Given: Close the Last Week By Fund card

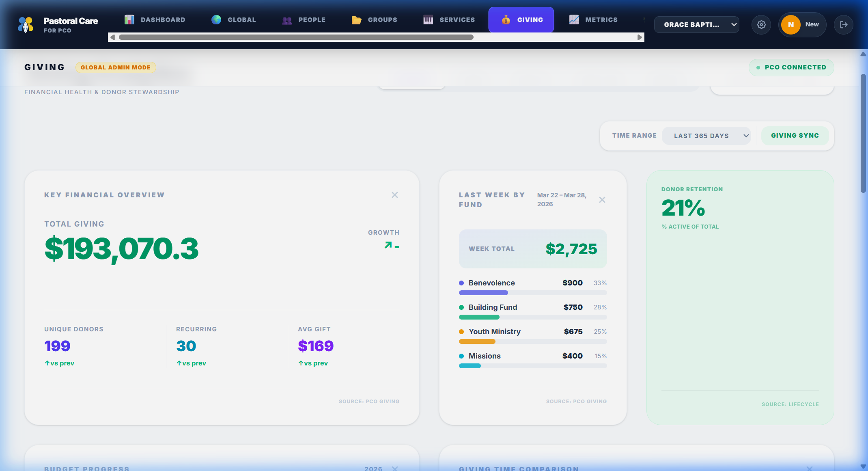Looking at the screenshot, I should (x=602, y=200).
